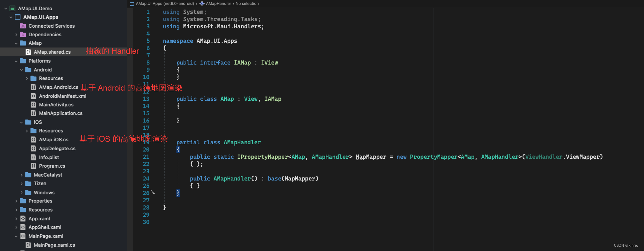Open the AMap.UI.Apps (net6.0-android) breadcrumb dropdown

tap(165, 4)
